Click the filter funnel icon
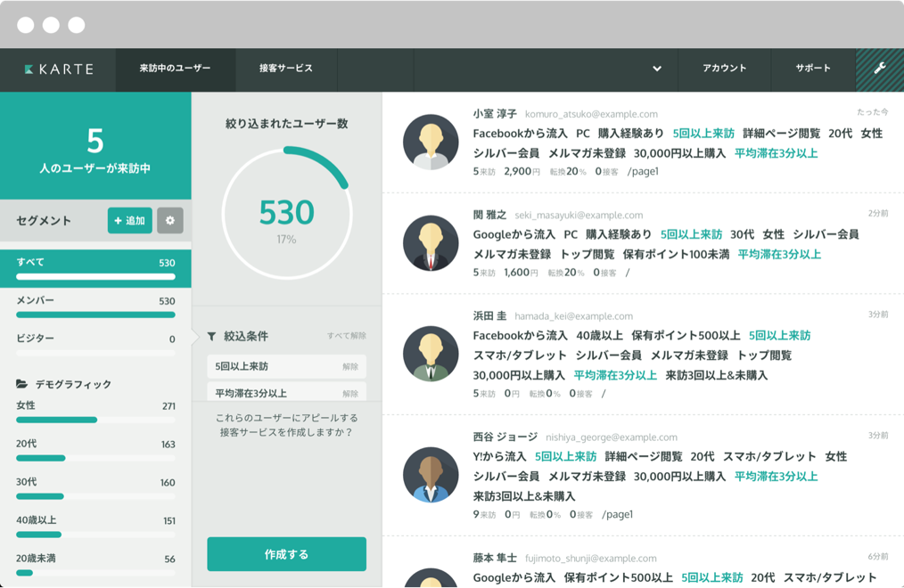 point(211,337)
